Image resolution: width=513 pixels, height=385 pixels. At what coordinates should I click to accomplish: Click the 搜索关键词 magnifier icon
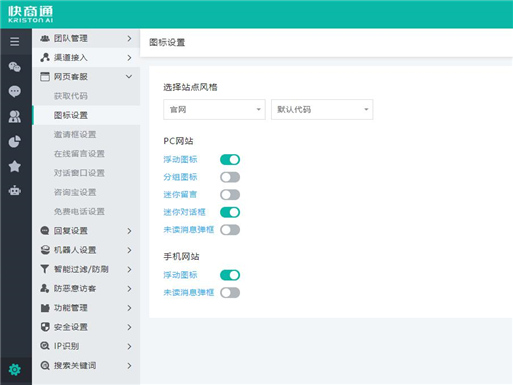click(45, 365)
